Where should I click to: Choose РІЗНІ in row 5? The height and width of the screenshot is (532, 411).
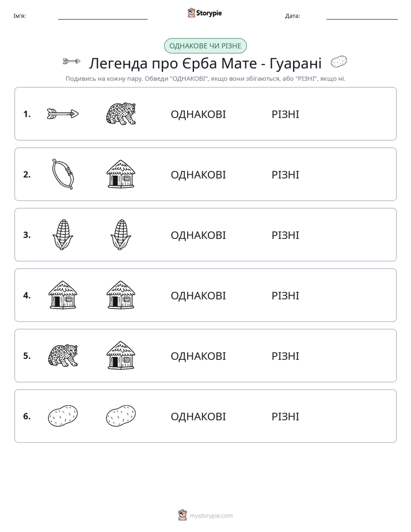285,356
